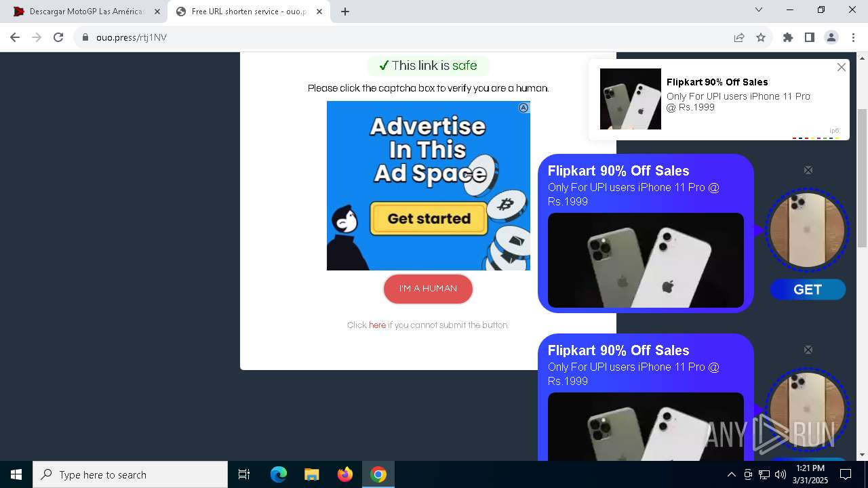Open network status tray icon
This screenshot has width=868, height=488.
(x=764, y=474)
